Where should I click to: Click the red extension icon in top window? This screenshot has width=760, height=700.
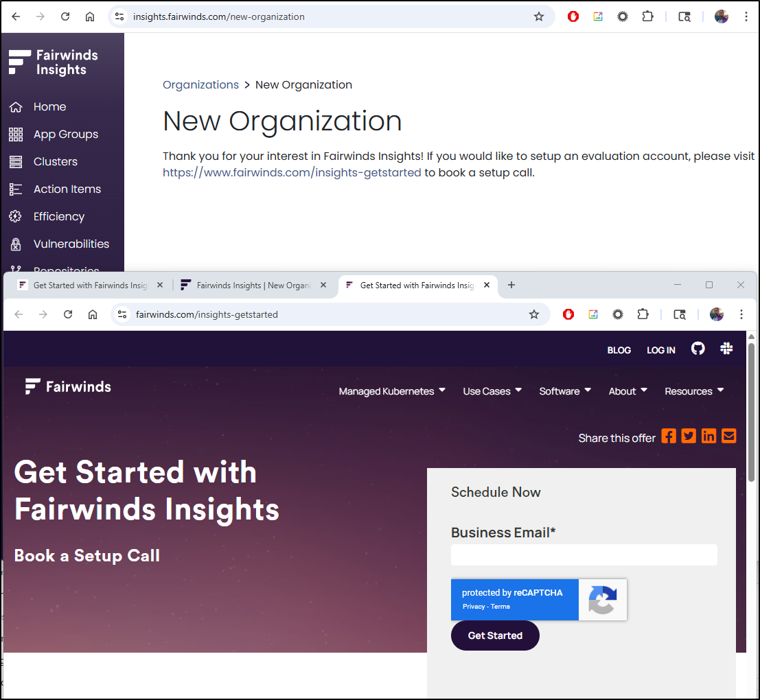[573, 16]
